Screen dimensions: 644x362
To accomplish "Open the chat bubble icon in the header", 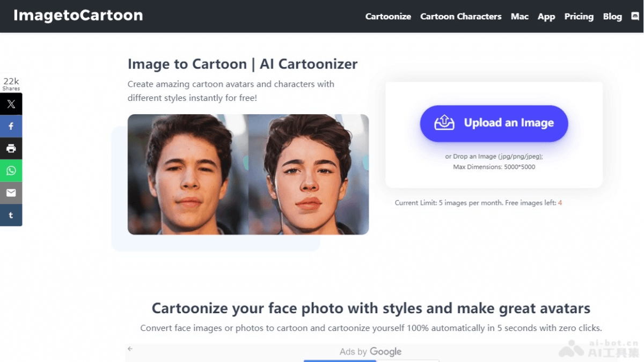I will [635, 17].
